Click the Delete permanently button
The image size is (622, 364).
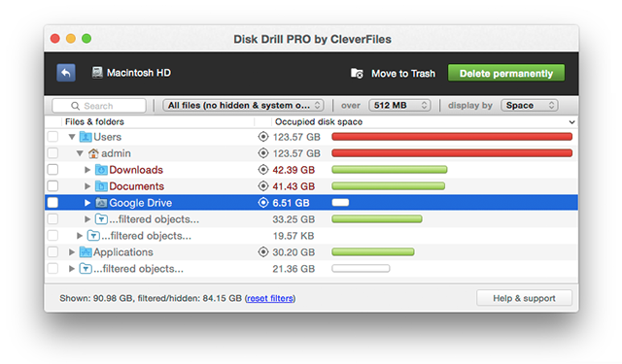(x=506, y=73)
